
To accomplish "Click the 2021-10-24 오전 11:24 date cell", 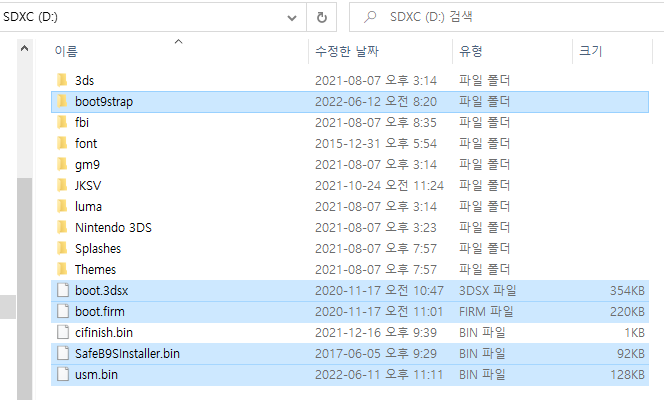I will (x=379, y=185).
